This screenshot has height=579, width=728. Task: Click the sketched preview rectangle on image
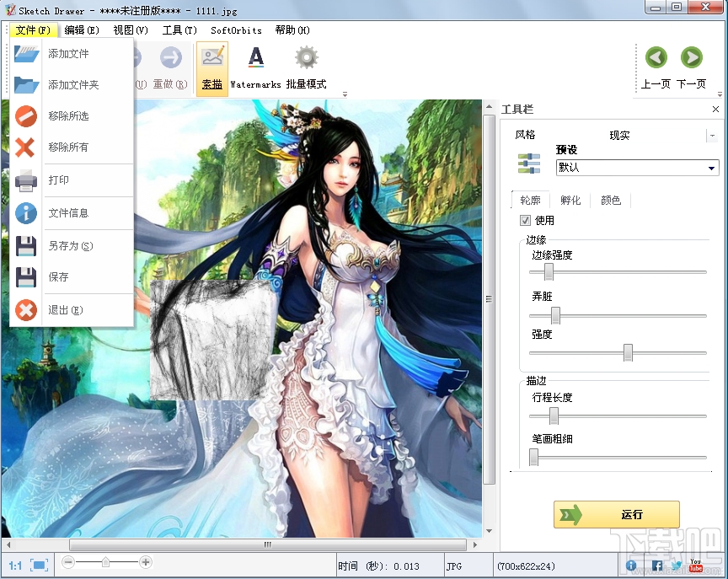click(211, 340)
